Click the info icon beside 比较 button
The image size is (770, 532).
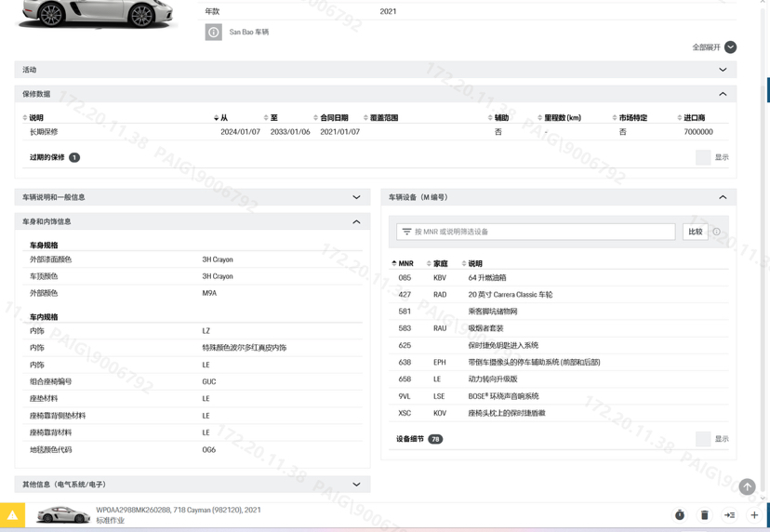click(716, 232)
